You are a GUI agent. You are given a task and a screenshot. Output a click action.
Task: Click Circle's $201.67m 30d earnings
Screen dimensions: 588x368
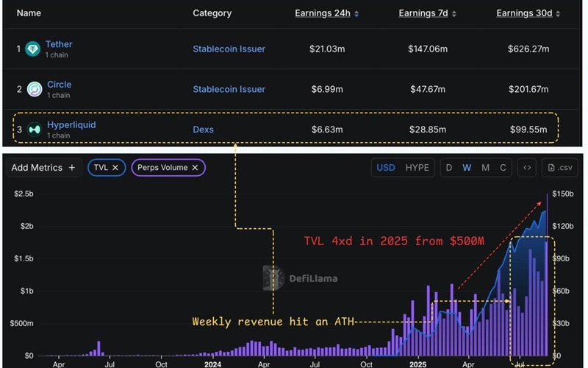[528, 89]
